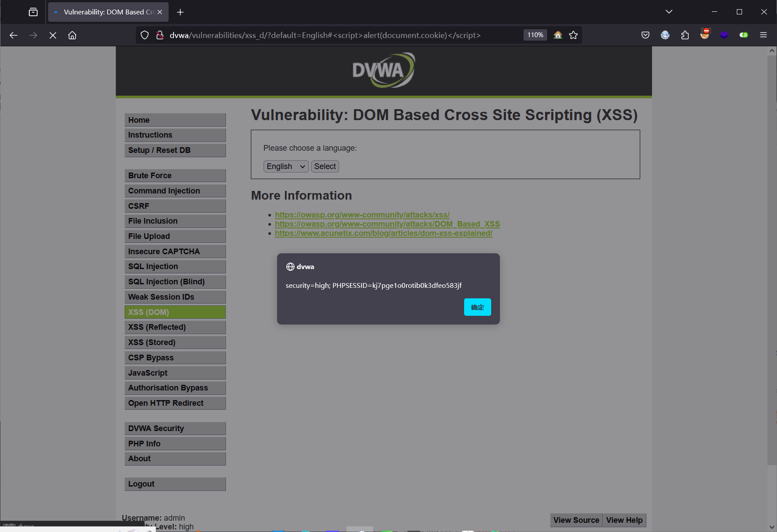The image size is (777, 532).
Task: Close the Vulnerability: DOM Based tab
Action: click(x=160, y=12)
